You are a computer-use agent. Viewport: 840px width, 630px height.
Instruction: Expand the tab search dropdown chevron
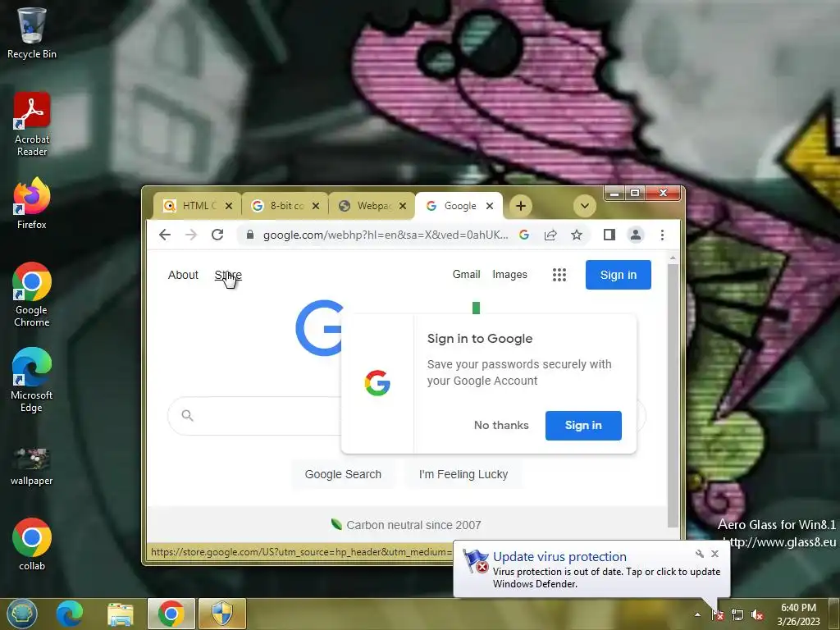pyautogui.click(x=584, y=206)
